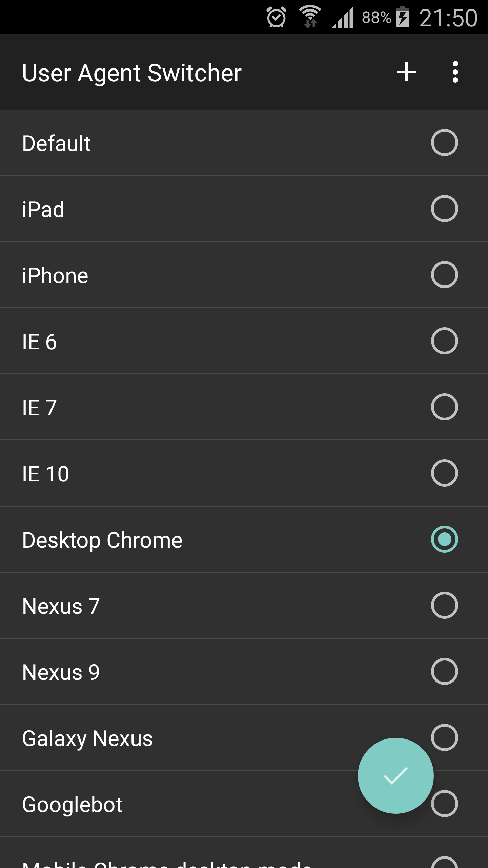The height and width of the screenshot is (868, 488).
Task: Open the three-dot overflow menu
Action: point(455,72)
